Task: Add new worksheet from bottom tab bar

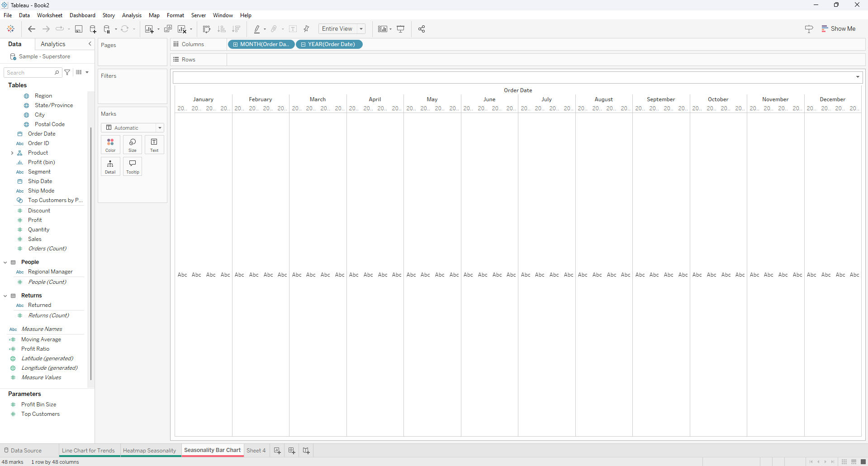Action: (277, 451)
